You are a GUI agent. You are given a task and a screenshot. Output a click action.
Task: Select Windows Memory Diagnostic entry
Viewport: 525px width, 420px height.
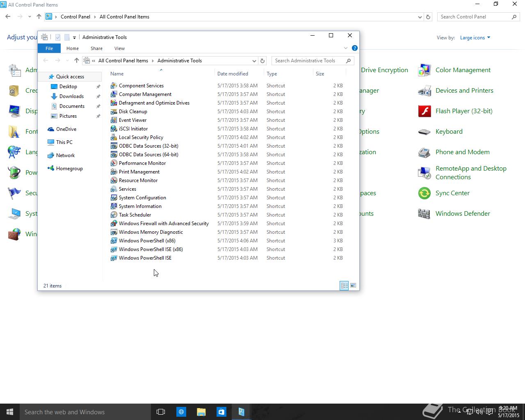[151, 232]
